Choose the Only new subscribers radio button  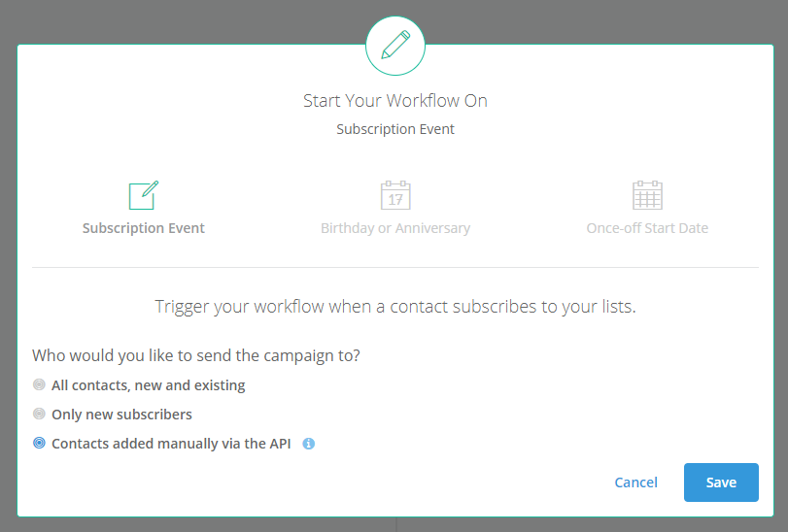coord(39,415)
